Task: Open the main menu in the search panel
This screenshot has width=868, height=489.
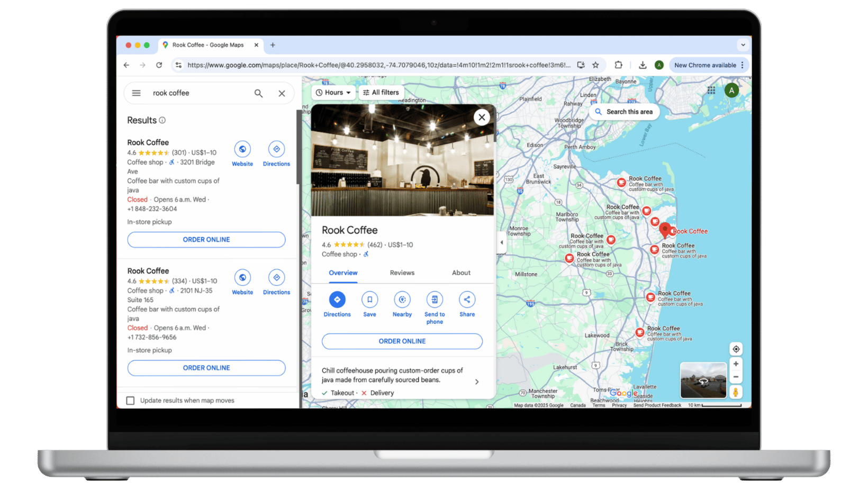Action: (x=136, y=93)
